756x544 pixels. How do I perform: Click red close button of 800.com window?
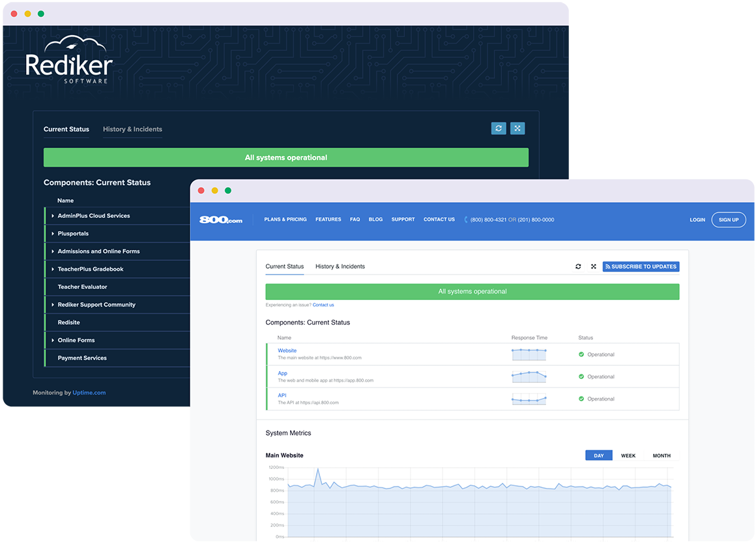coord(201,190)
